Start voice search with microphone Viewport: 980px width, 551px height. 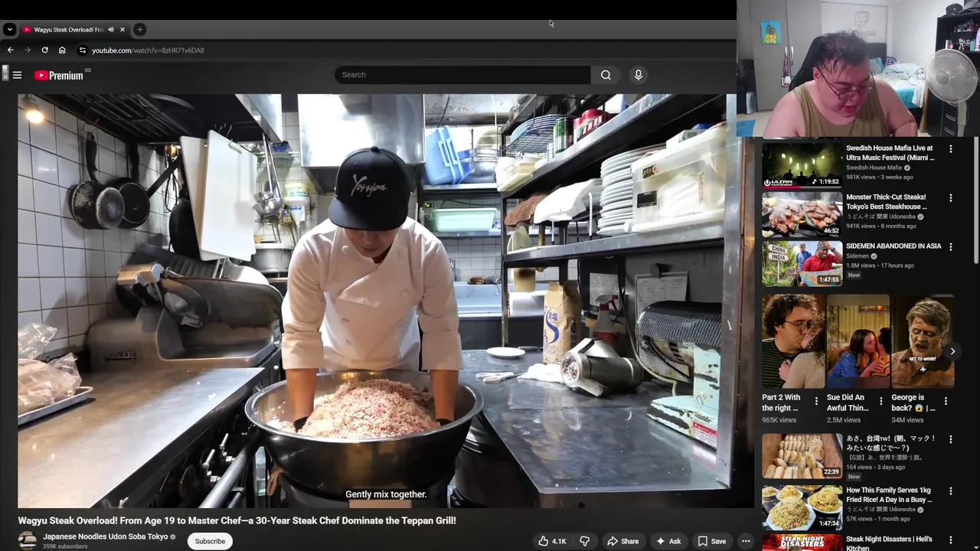click(x=638, y=74)
